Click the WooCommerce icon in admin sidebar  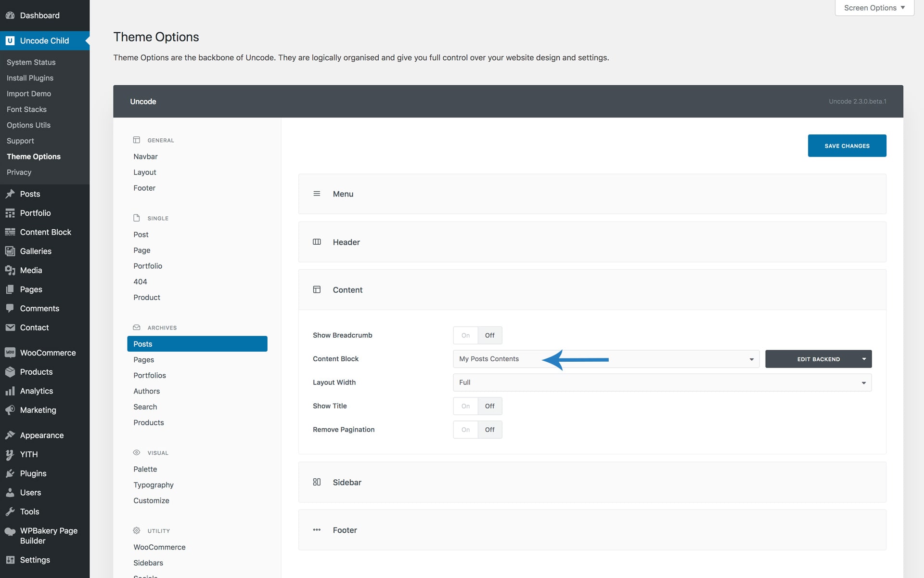[x=10, y=353]
